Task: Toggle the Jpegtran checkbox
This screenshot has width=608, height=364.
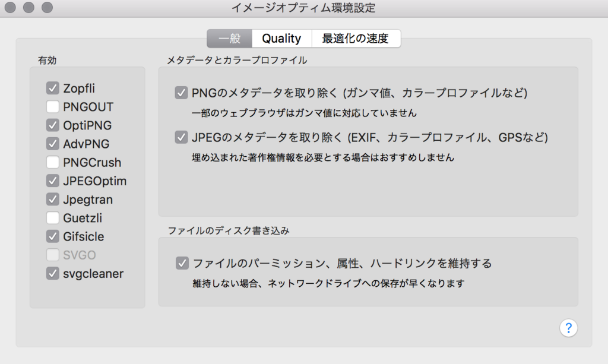Action: 53,200
